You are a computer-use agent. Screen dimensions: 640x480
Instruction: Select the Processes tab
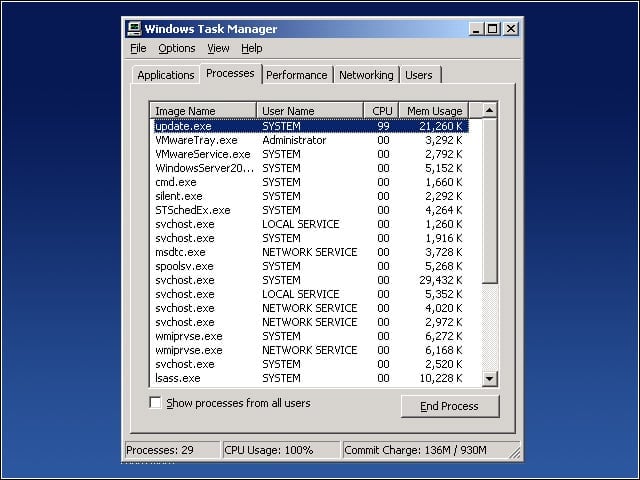tap(230, 73)
